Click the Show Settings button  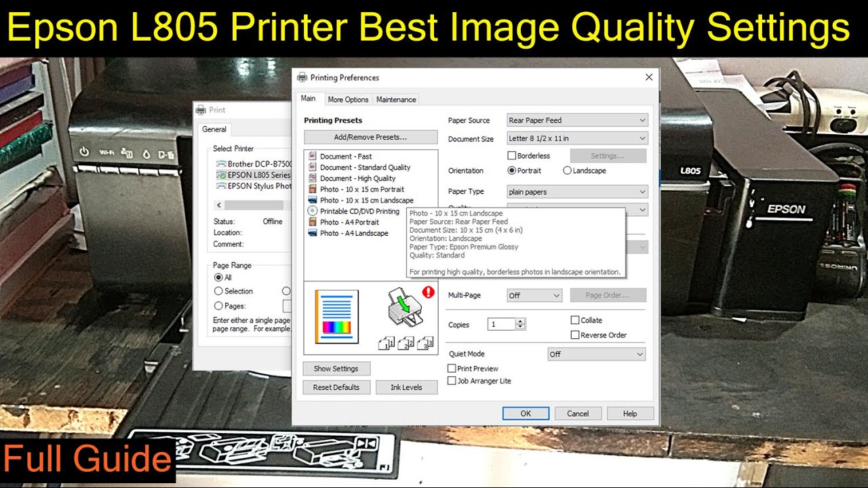coord(336,369)
